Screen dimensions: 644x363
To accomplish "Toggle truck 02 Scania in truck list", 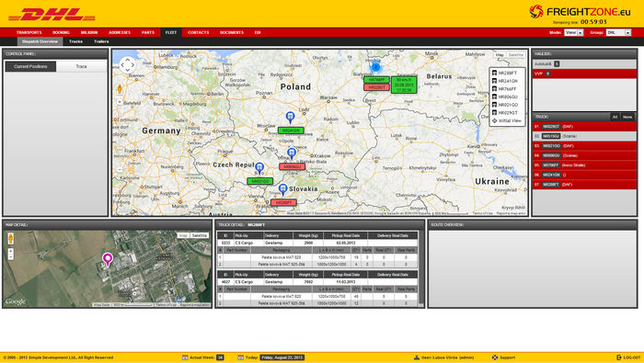I will [584, 136].
